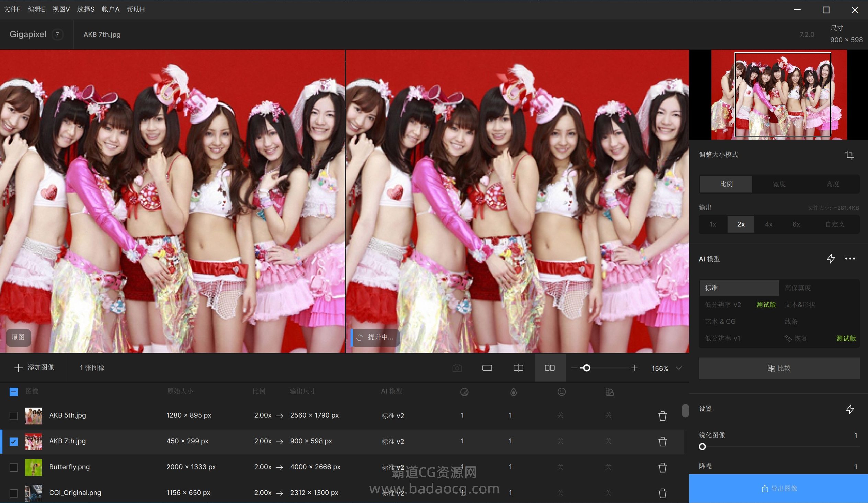Check the Butterfly.png checkbox
This screenshot has height=503, width=868.
14,467
